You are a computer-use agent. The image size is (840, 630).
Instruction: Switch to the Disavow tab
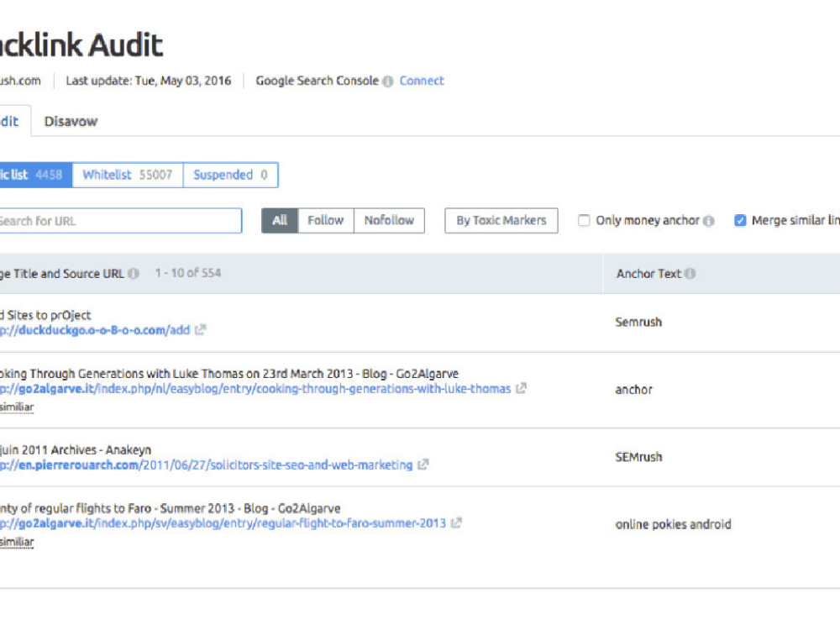point(71,122)
